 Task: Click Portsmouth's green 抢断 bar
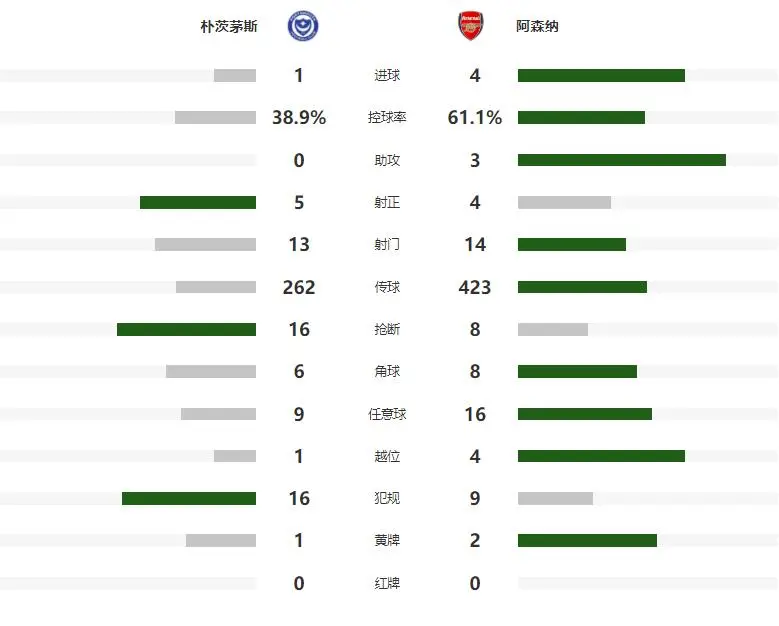click(x=186, y=330)
